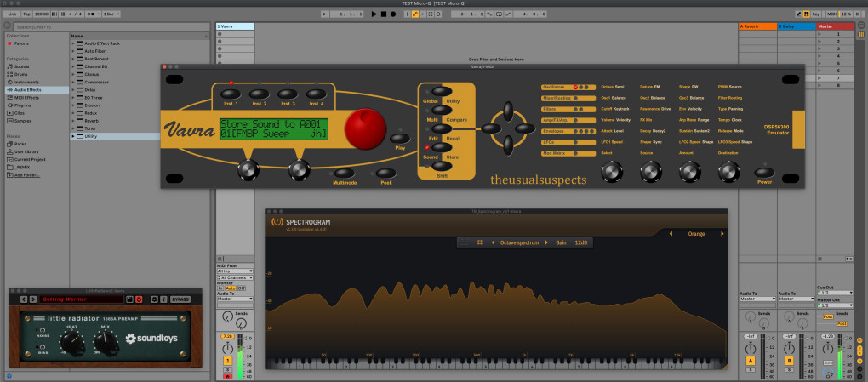Screen dimensions: 868x382
Task: Select the 1 Vavra track header
Action: pos(235,26)
